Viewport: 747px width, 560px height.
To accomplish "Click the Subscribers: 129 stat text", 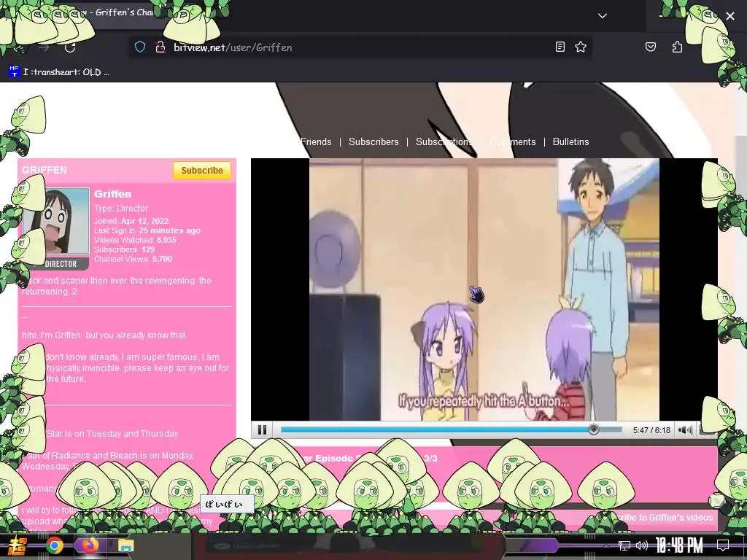I will click(x=124, y=249).
